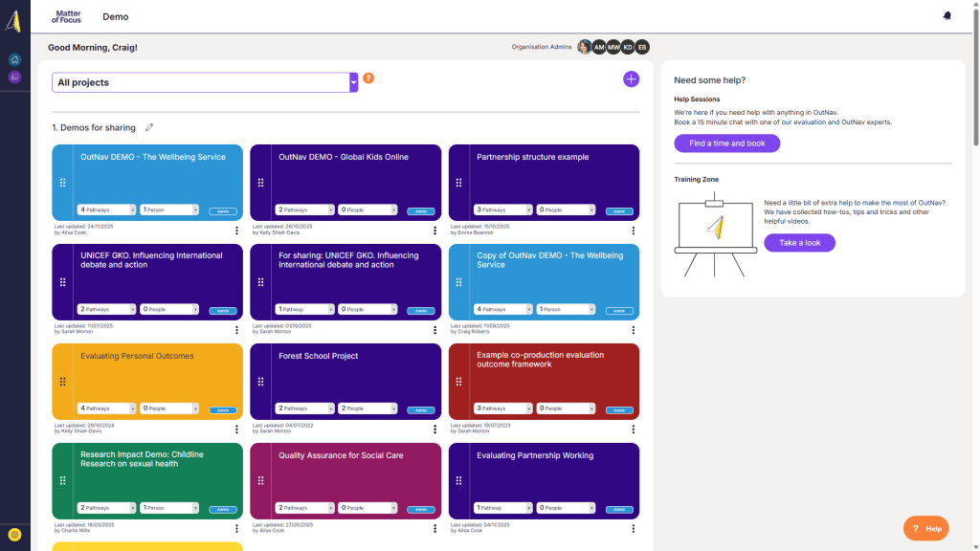Viewport: 980px width, 551px height.
Task: Click the Find a time and book button
Action: tap(726, 143)
